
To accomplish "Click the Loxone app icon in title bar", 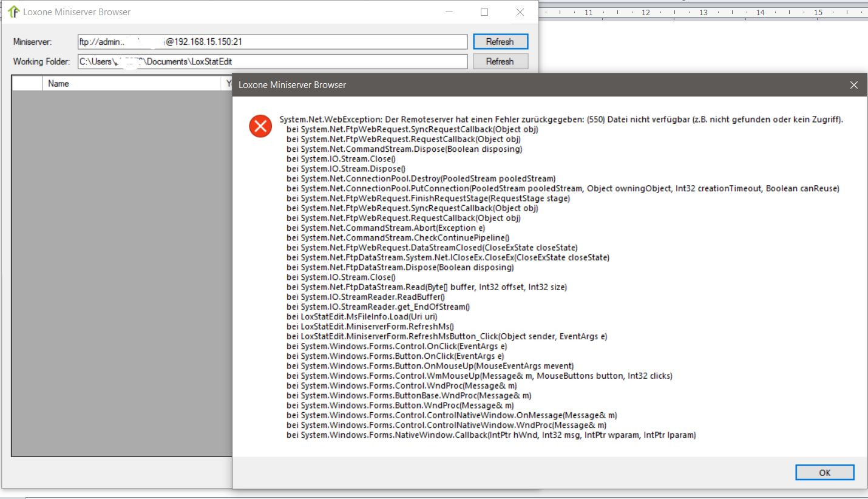I will coord(13,12).
